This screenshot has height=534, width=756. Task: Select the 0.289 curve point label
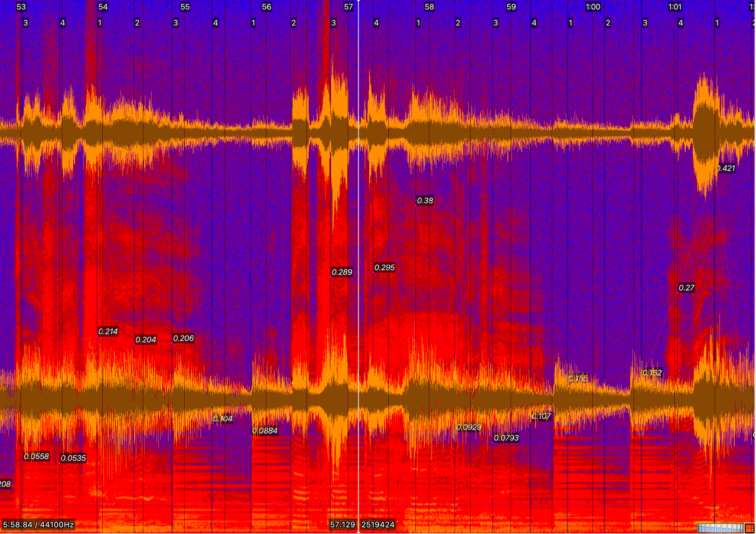tap(342, 272)
